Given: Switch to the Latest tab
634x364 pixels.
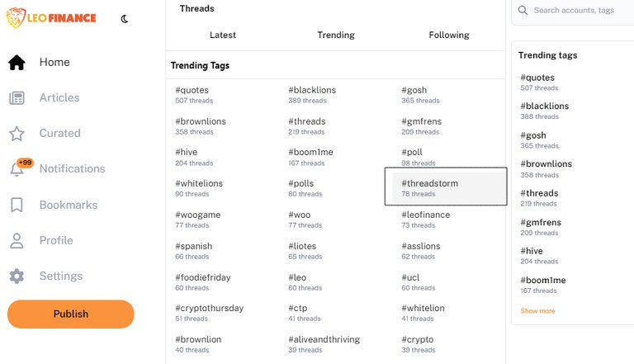Looking at the screenshot, I should (x=222, y=35).
